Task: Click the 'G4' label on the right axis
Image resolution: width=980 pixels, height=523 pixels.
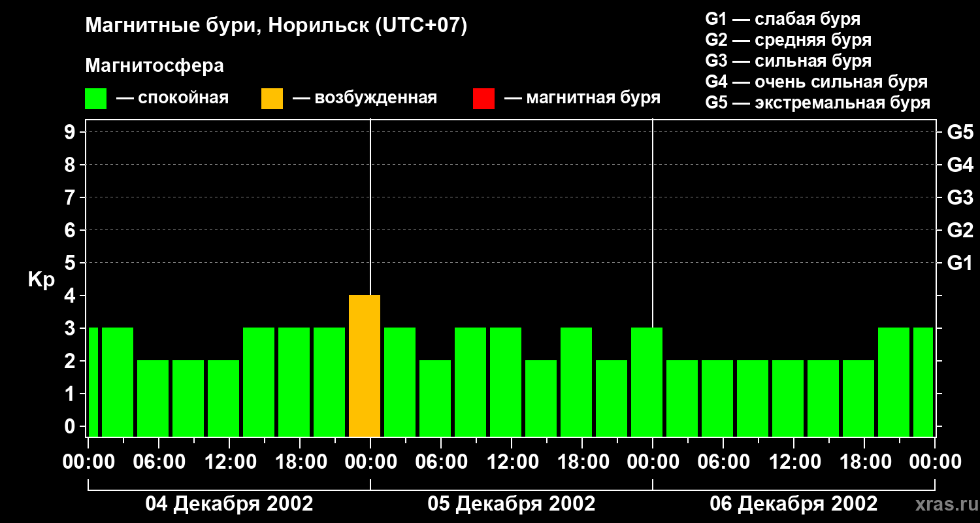Action: tap(960, 165)
